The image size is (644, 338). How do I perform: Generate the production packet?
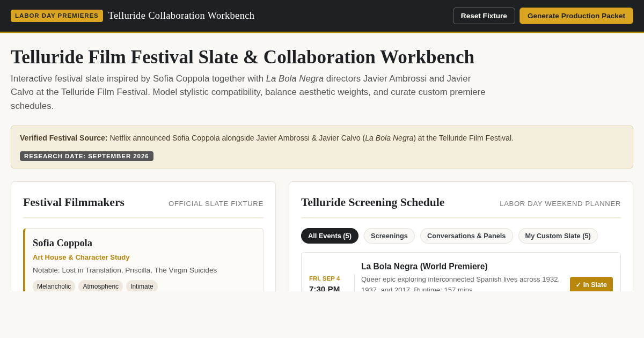[x=576, y=16]
